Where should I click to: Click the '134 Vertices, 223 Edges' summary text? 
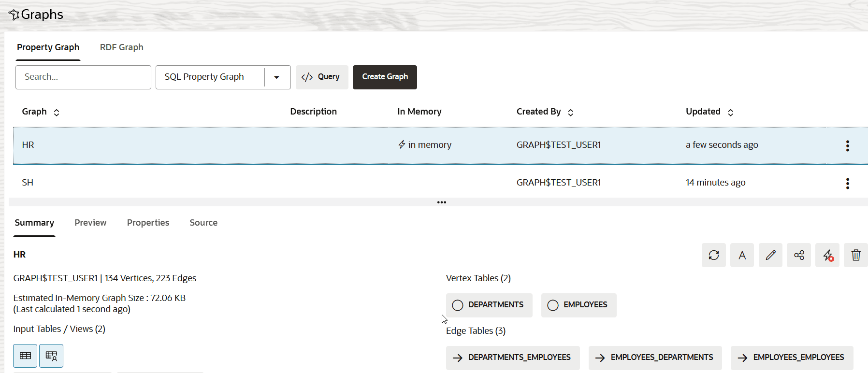151,278
